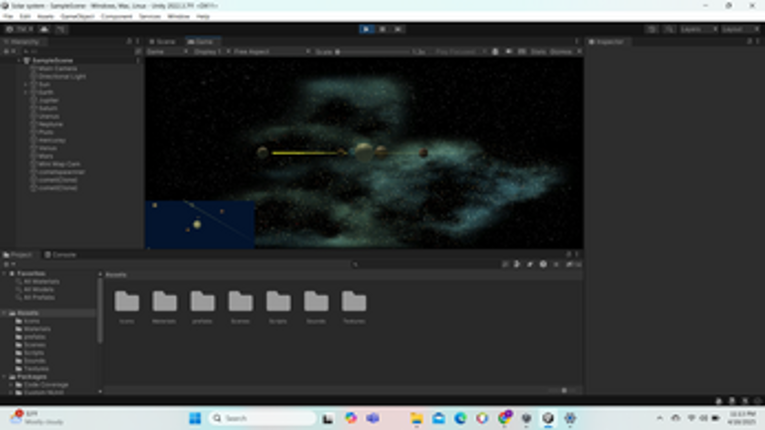Select the Game tab
Screen dimensions: 765x430
pyautogui.click(x=201, y=42)
